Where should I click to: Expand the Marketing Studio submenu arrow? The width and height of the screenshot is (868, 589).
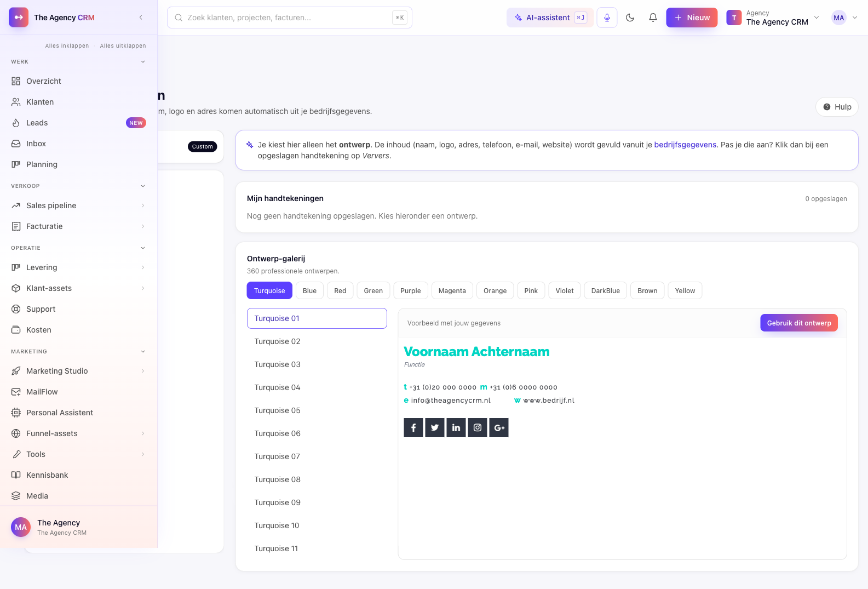click(x=143, y=371)
